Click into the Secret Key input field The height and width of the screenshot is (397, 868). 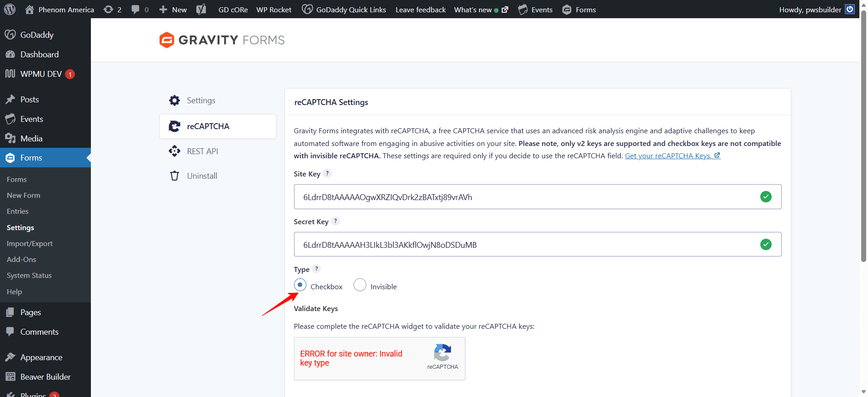click(538, 245)
